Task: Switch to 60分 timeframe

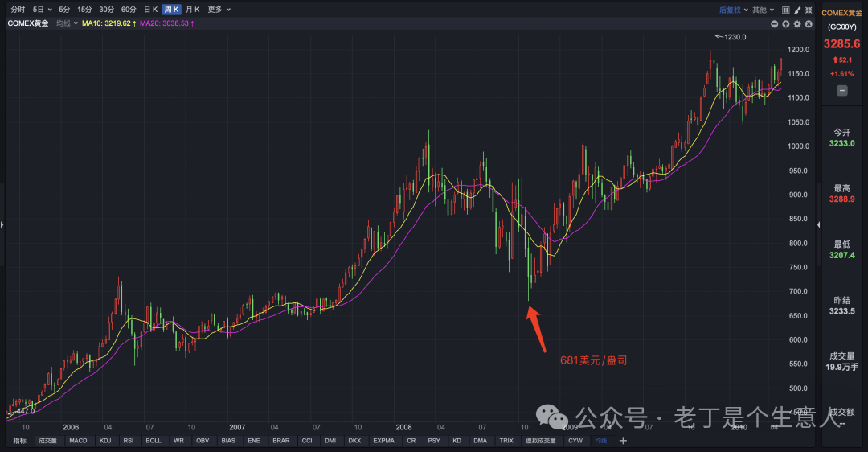Action: pyautogui.click(x=129, y=10)
